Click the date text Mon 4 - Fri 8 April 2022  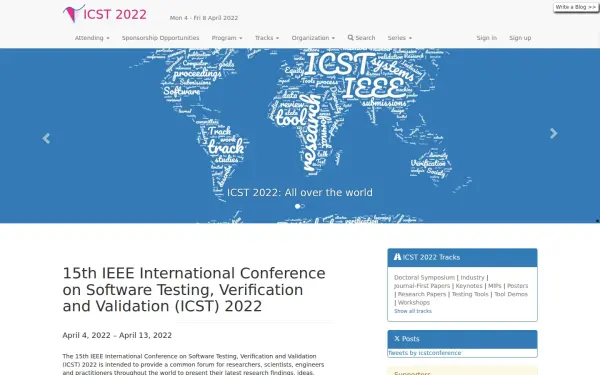(204, 18)
